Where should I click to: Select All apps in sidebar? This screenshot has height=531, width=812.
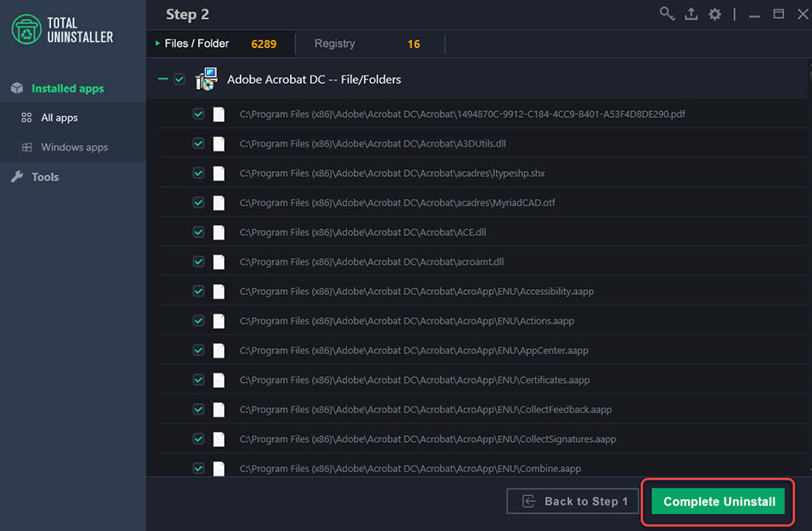pos(73,118)
